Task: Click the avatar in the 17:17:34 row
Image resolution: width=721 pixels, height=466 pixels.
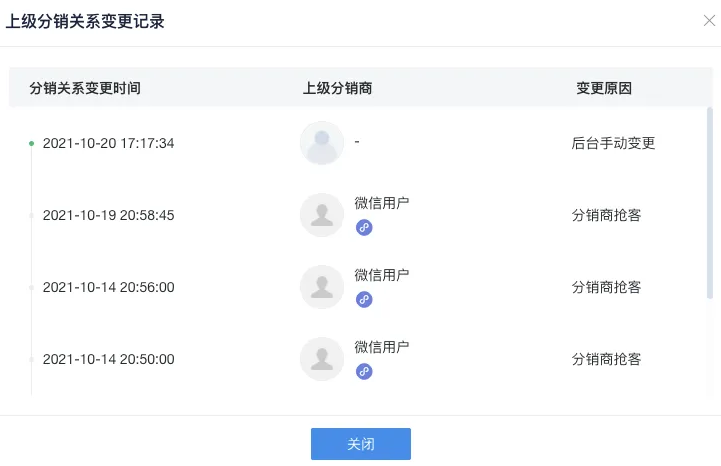Action: click(x=322, y=143)
